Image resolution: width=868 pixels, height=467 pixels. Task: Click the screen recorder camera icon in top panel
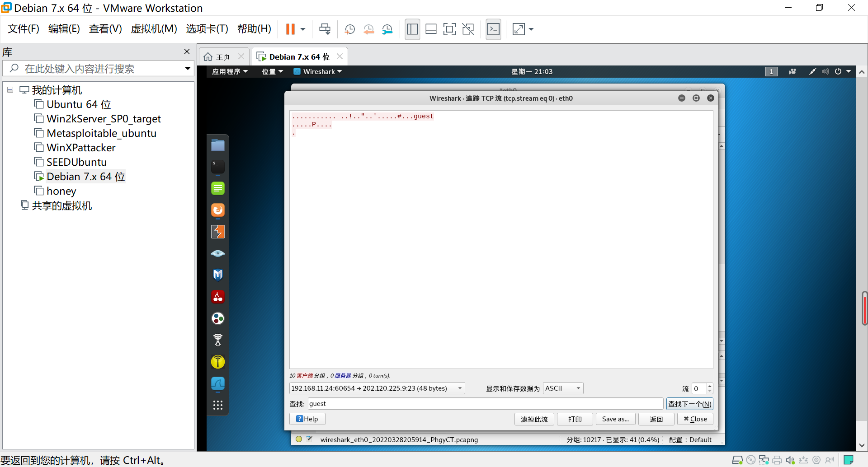(x=793, y=71)
